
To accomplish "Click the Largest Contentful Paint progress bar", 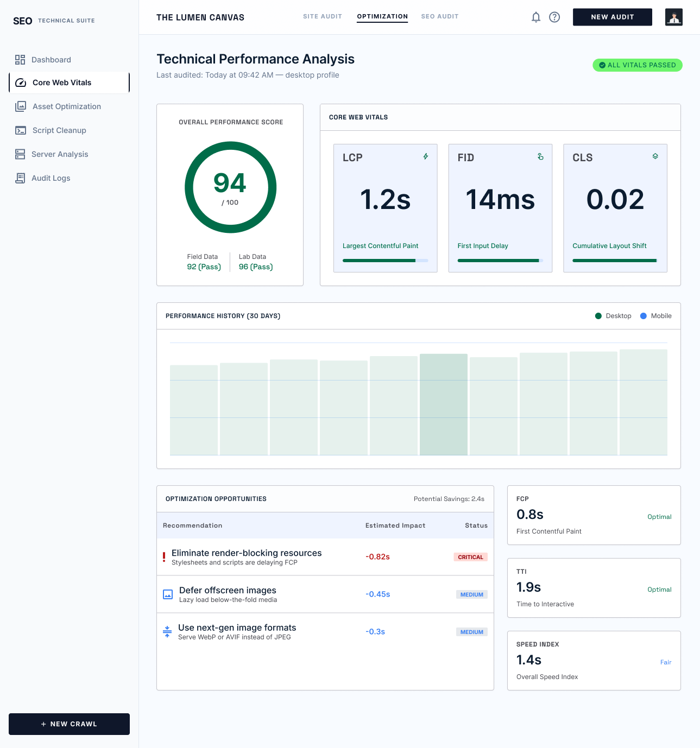I will click(x=385, y=261).
